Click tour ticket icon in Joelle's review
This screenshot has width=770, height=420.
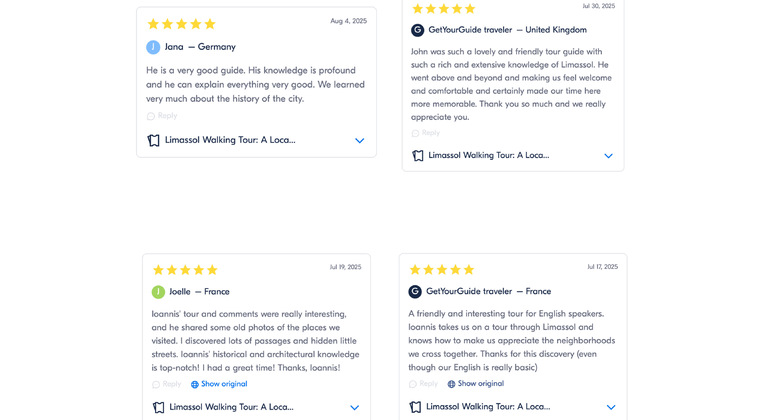click(x=158, y=407)
